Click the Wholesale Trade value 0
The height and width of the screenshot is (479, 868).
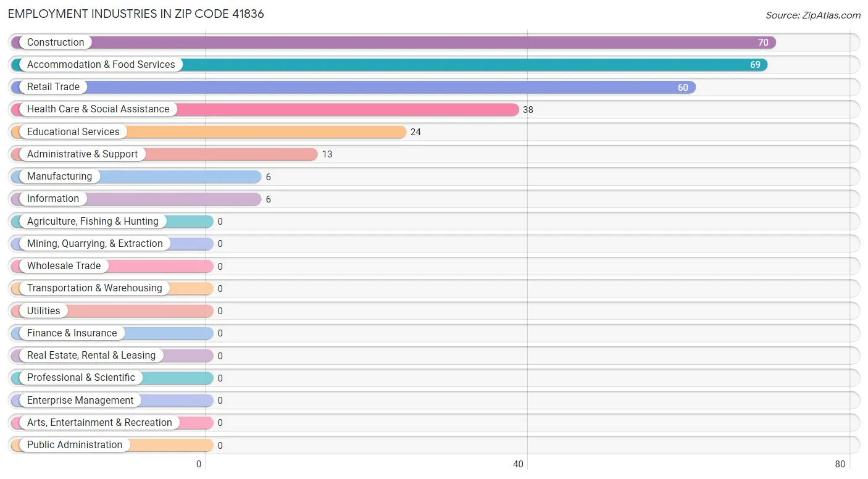click(x=220, y=267)
